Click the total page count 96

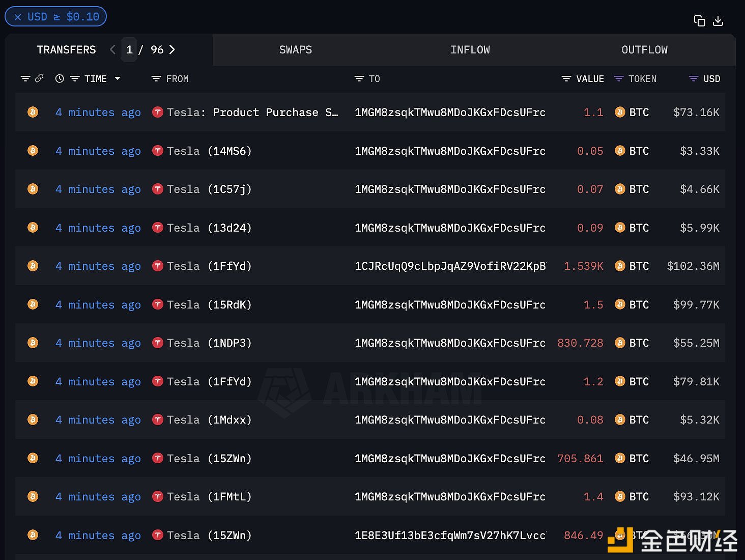click(x=157, y=49)
